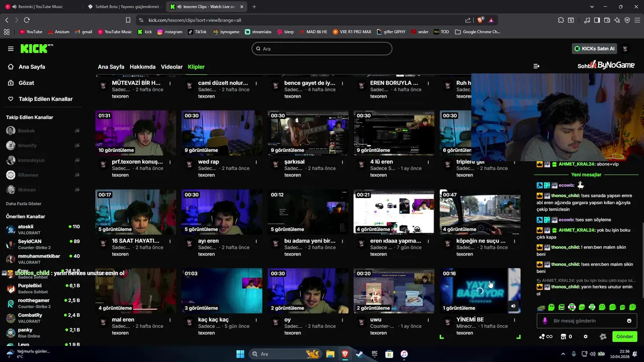Open the channel points infinity icon

coord(546,336)
